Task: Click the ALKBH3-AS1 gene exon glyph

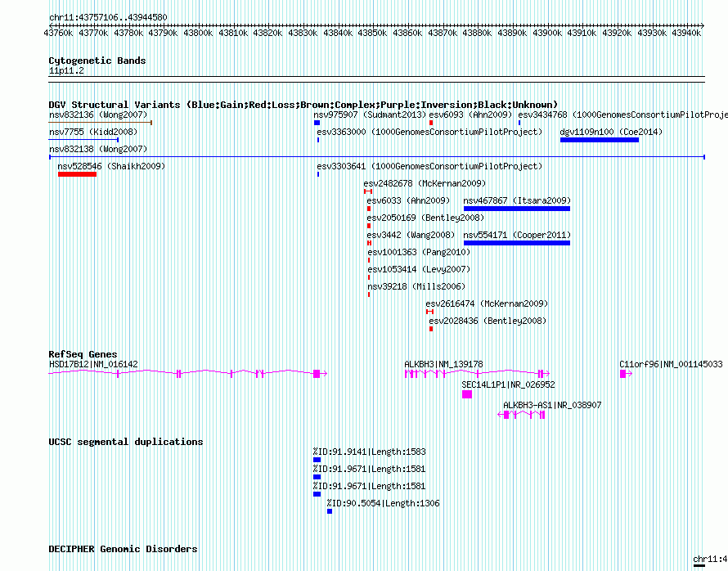Action: (506, 415)
